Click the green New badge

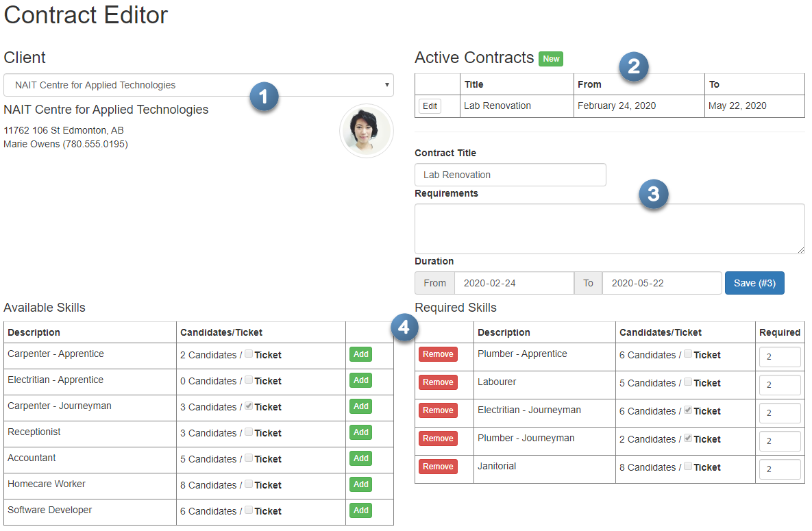pyautogui.click(x=551, y=58)
